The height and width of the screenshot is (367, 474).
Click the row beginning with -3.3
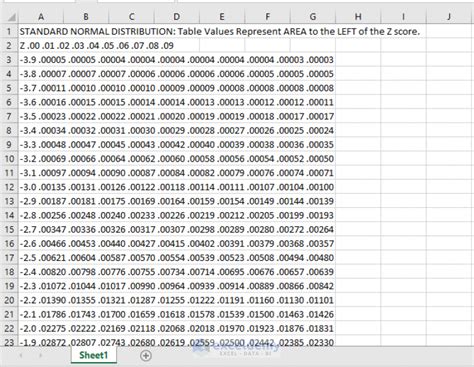tap(177, 145)
